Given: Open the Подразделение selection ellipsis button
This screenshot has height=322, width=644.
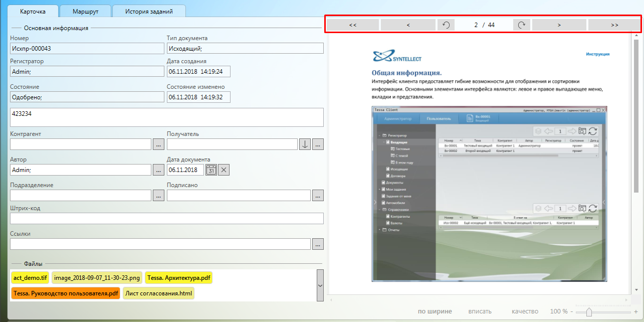Looking at the screenshot, I should (158, 196).
